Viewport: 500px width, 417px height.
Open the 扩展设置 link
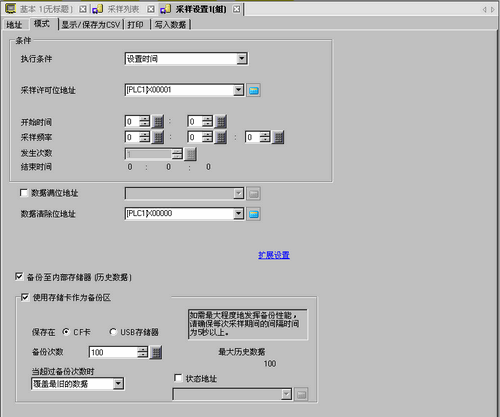274,255
